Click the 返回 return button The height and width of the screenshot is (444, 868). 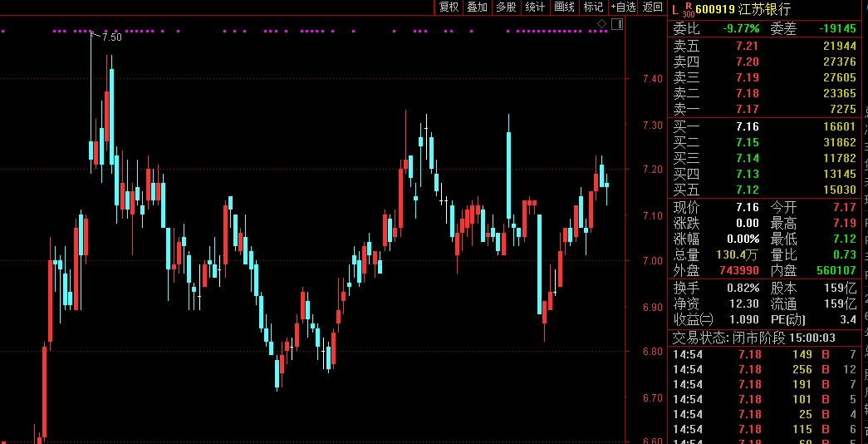click(653, 7)
